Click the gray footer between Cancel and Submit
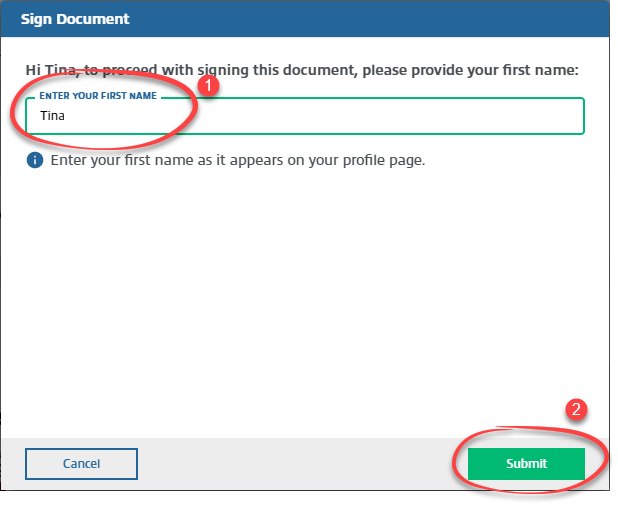Viewport: 618px width, 507px height. tap(300, 464)
